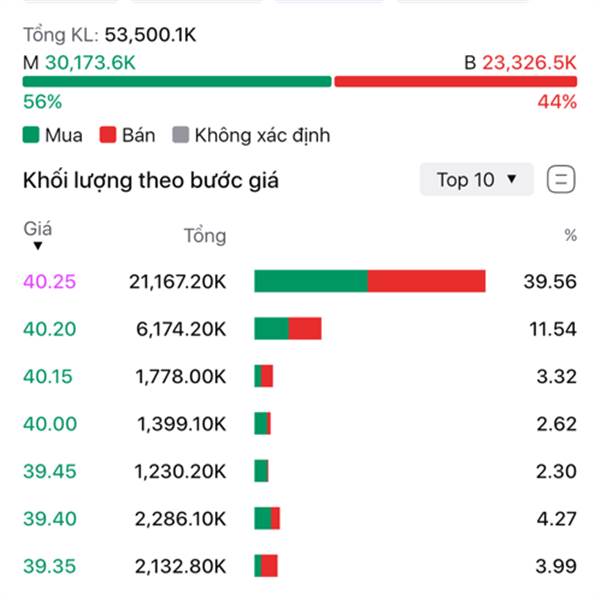This screenshot has width=600, height=600.
Task: Click the volume bar for price 40.20
Action: (288, 329)
